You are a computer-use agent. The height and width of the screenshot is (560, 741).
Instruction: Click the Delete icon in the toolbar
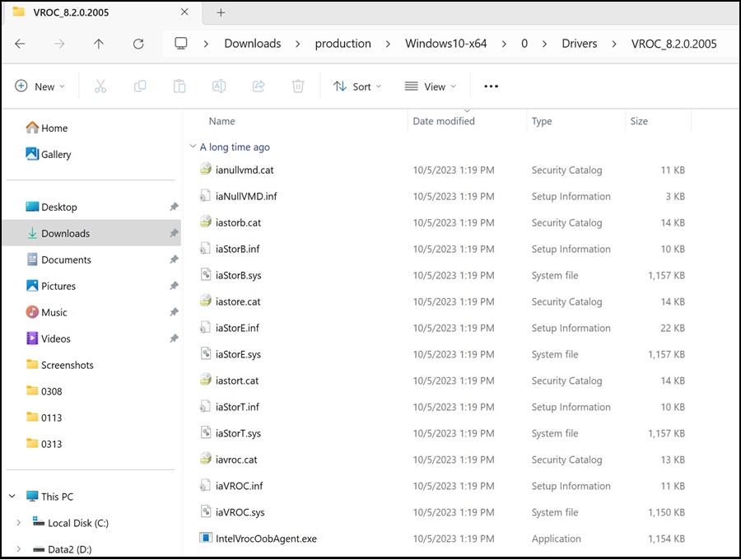tap(298, 86)
